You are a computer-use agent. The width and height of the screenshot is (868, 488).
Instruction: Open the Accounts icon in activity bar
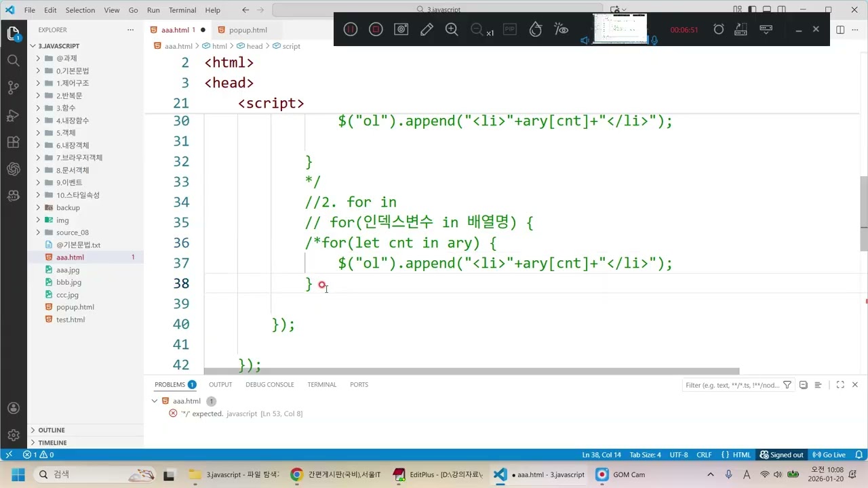[x=13, y=408]
